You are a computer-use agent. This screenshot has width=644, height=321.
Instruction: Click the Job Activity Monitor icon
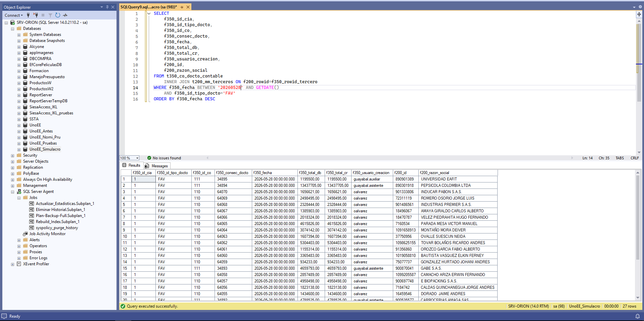(25, 234)
